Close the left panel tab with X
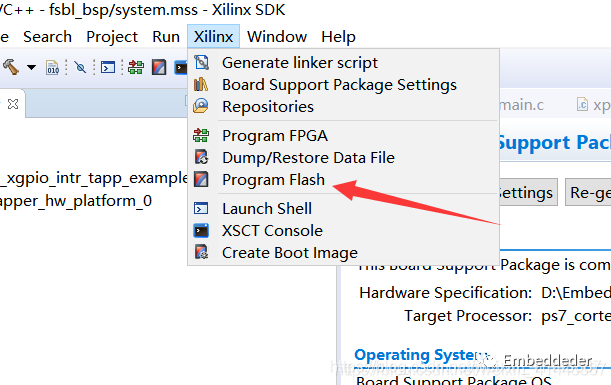 (13, 104)
